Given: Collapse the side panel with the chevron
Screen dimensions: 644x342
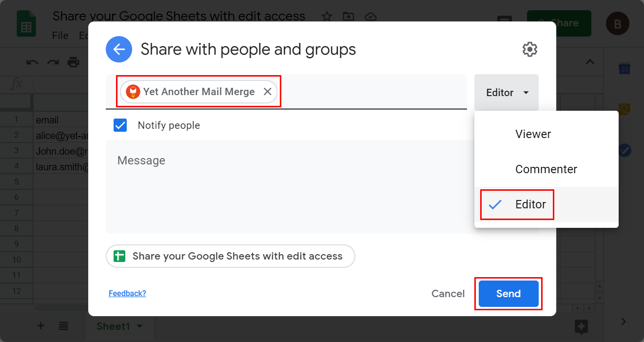Looking at the screenshot, I should pos(623,322).
